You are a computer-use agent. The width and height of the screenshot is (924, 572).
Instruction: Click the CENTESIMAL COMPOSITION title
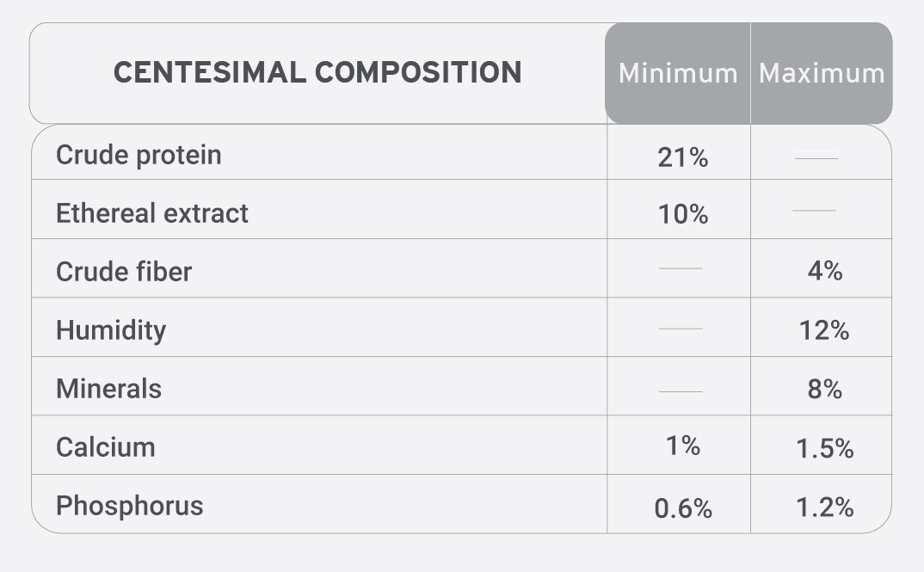317,72
